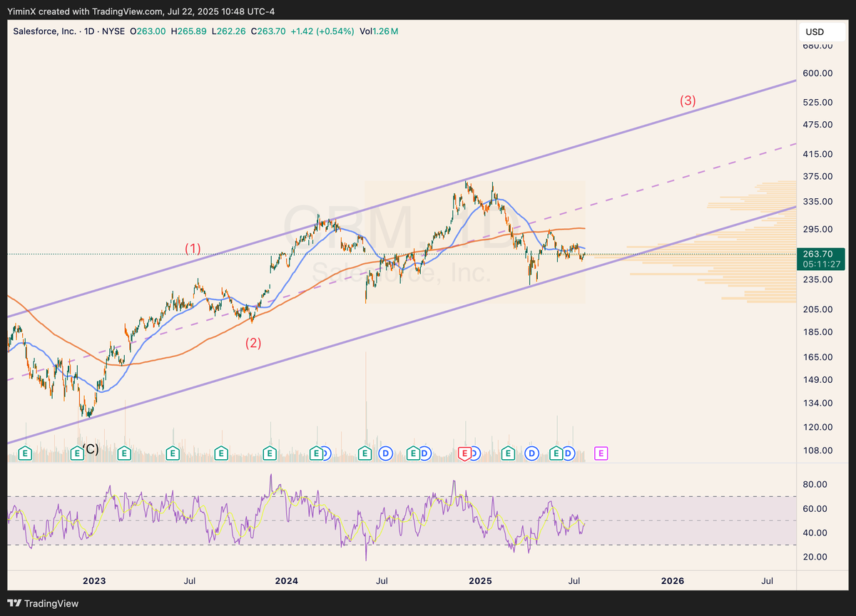856x616 pixels.
Task: Click the 680.00 price axis label
Action: click(x=817, y=46)
